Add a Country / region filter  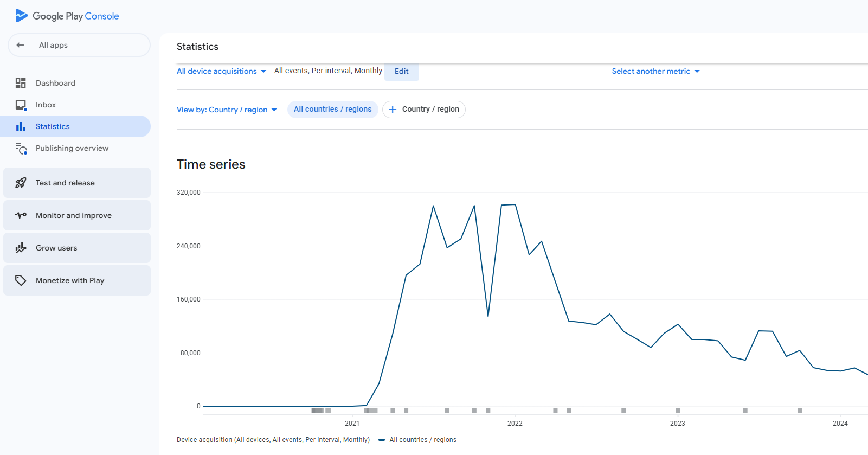(x=424, y=109)
